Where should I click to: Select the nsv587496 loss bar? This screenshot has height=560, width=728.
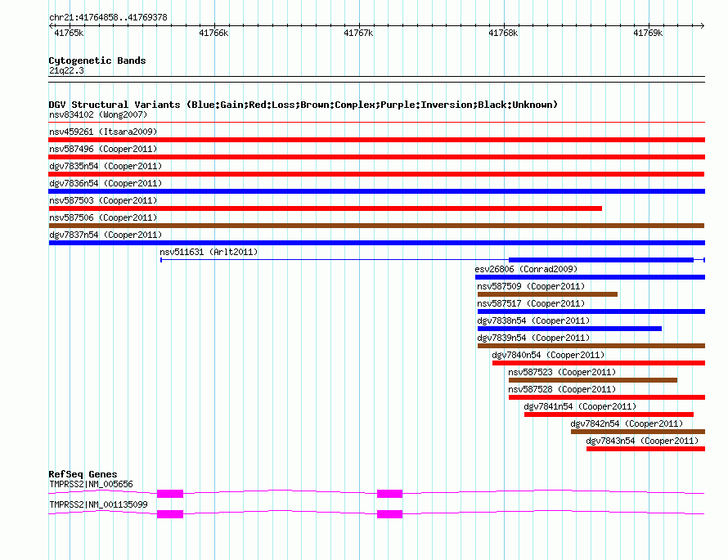click(376, 157)
